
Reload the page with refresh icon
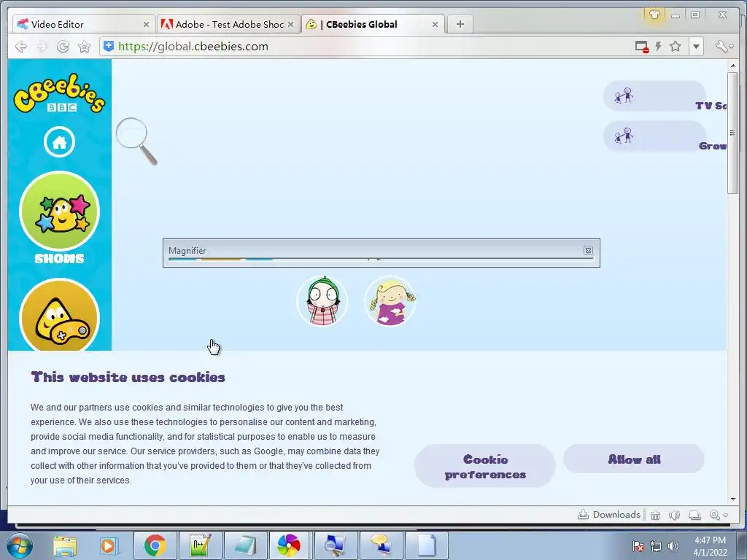pos(63,46)
